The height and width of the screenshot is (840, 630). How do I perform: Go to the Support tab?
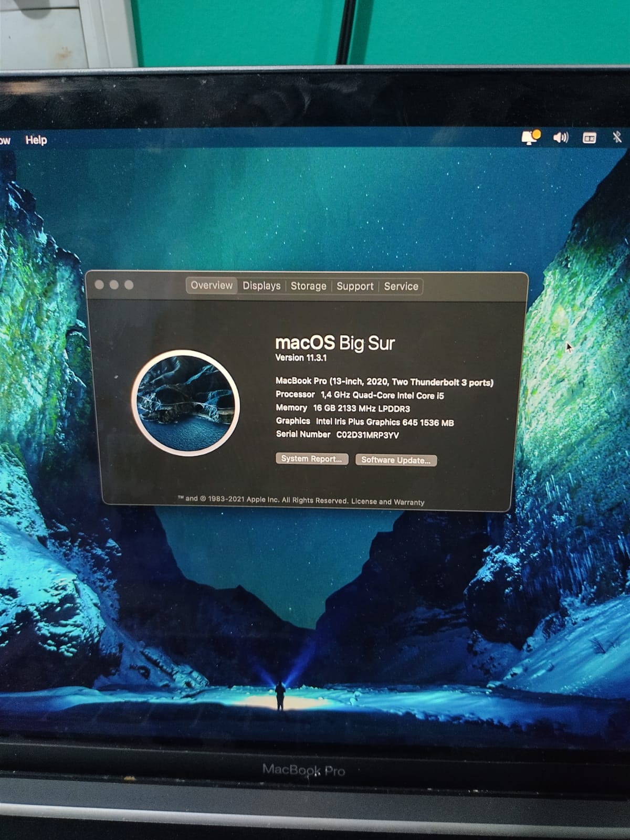(x=355, y=287)
